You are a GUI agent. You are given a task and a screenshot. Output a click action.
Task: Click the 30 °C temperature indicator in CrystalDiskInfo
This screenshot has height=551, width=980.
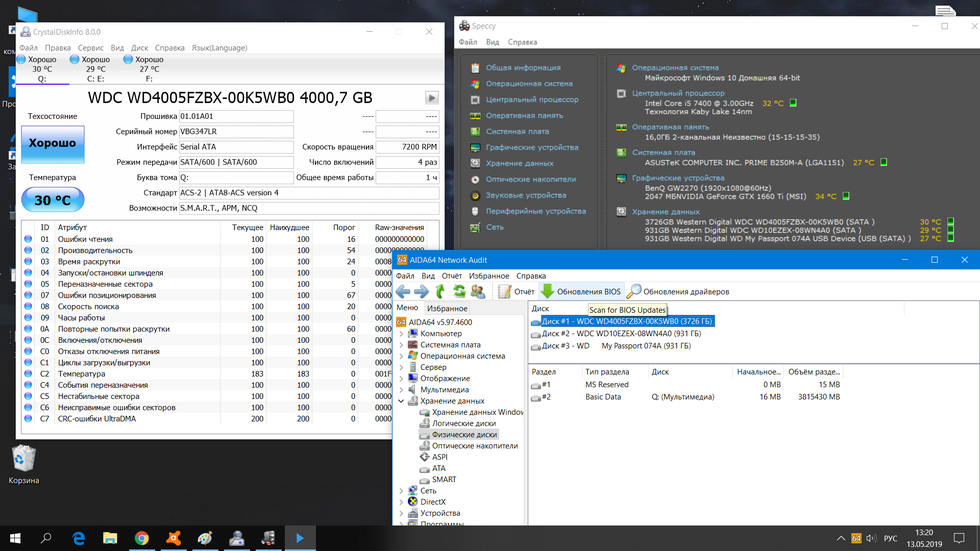click(52, 200)
